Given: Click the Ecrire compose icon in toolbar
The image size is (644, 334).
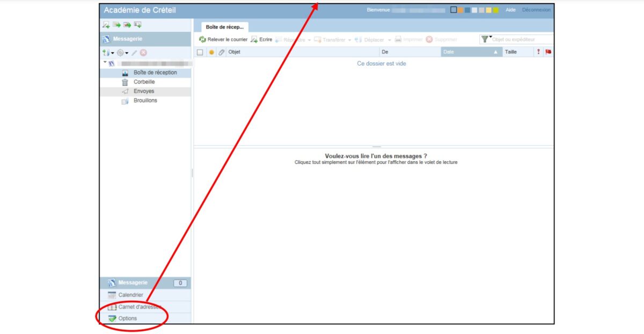Looking at the screenshot, I should click(254, 40).
